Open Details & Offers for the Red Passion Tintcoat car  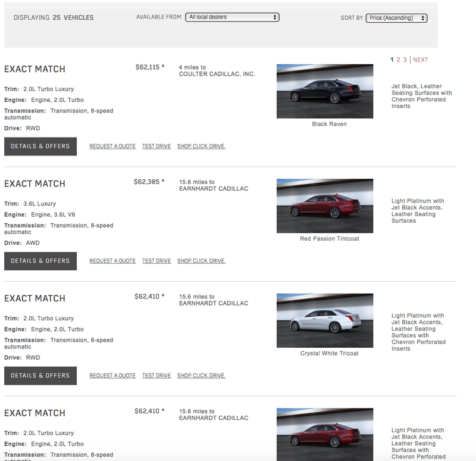(40, 261)
